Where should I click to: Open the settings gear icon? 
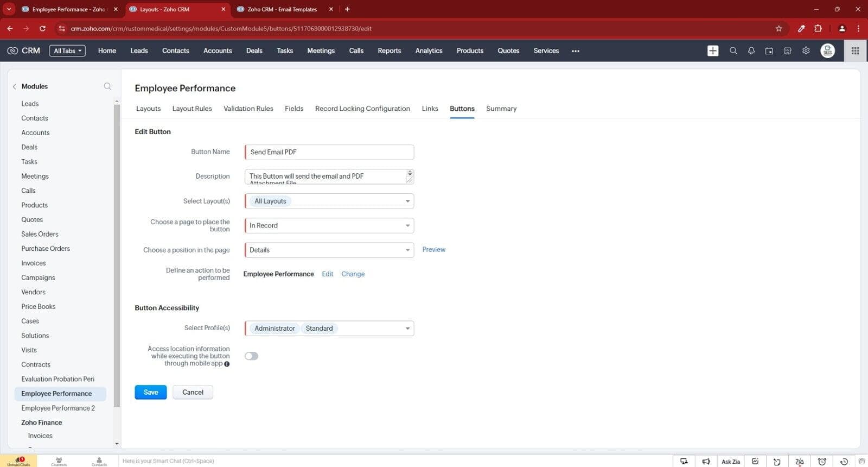coord(806,51)
